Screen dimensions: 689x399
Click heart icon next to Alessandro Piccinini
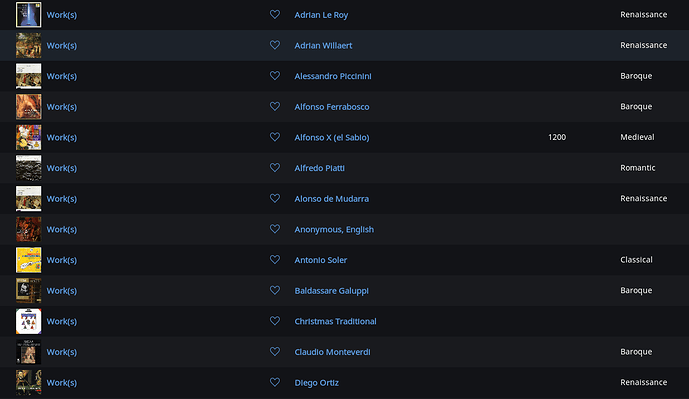pos(275,76)
